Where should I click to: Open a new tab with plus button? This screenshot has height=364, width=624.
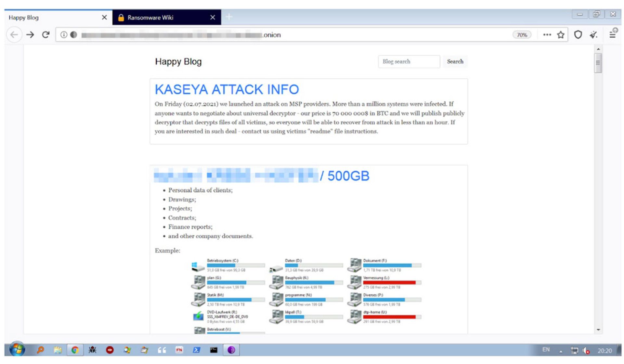[x=229, y=17]
